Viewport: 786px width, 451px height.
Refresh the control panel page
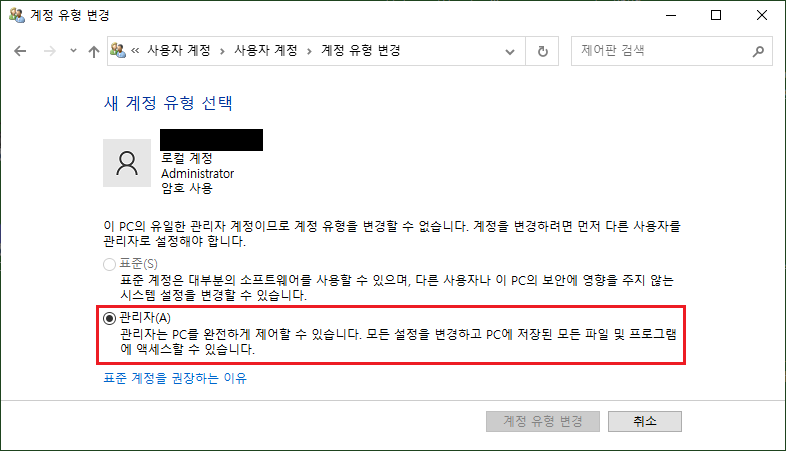pyautogui.click(x=542, y=51)
